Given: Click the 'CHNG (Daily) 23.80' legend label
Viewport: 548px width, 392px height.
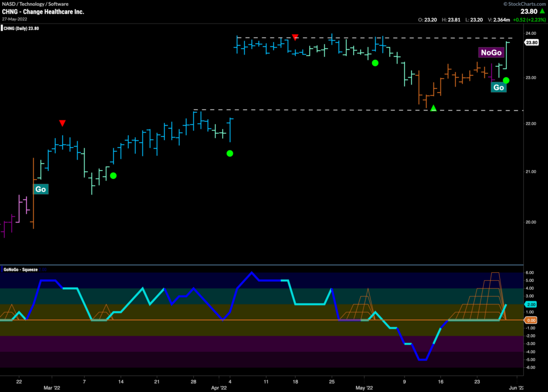Looking at the screenshot, I should tap(21, 28).
